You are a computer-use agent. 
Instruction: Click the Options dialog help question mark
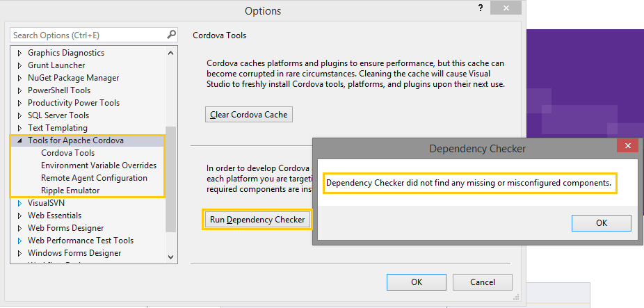tap(480, 8)
